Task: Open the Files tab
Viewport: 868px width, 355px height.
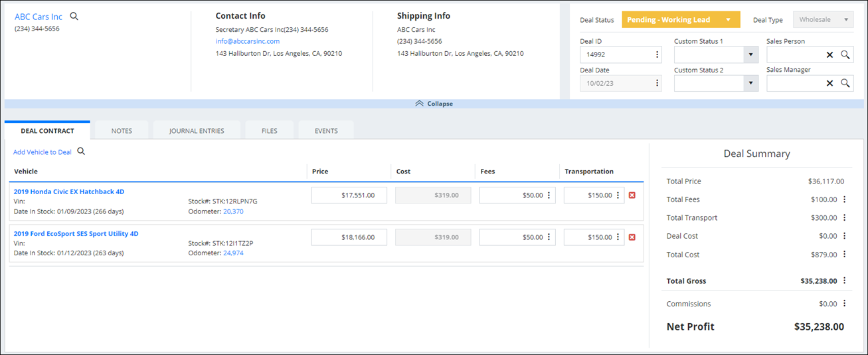Action: pos(269,130)
